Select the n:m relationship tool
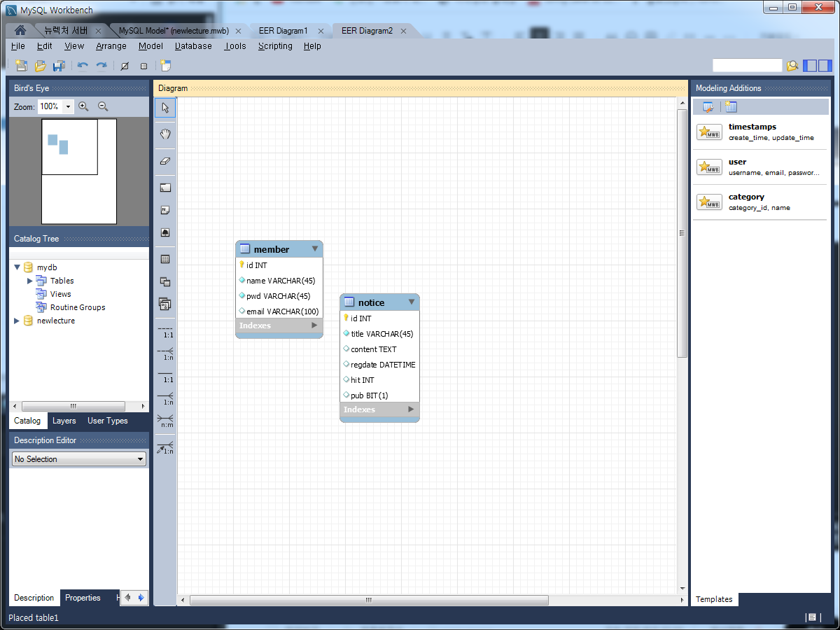Viewport: 840px width, 630px height. pyautogui.click(x=165, y=421)
